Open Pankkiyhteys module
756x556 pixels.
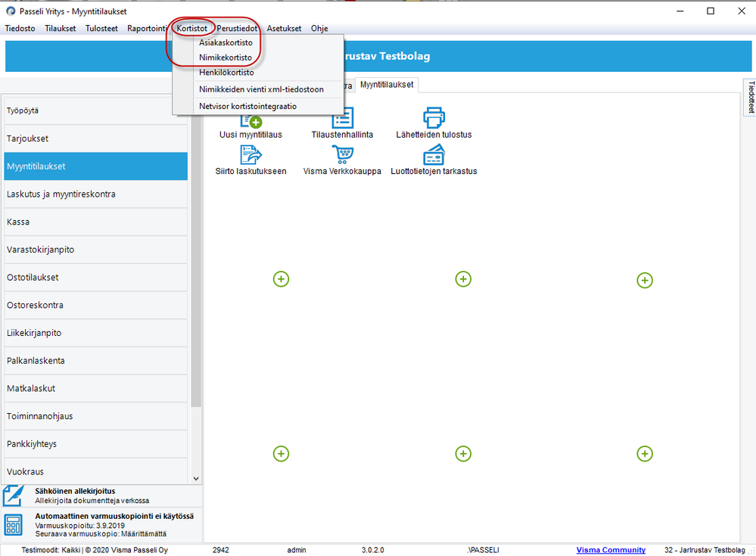click(x=95, y=444)
